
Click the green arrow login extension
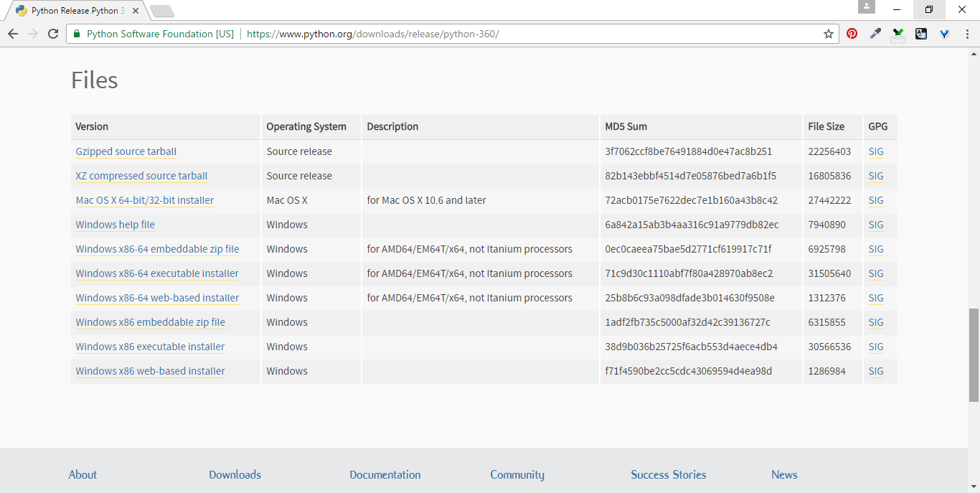coord(898,34)
